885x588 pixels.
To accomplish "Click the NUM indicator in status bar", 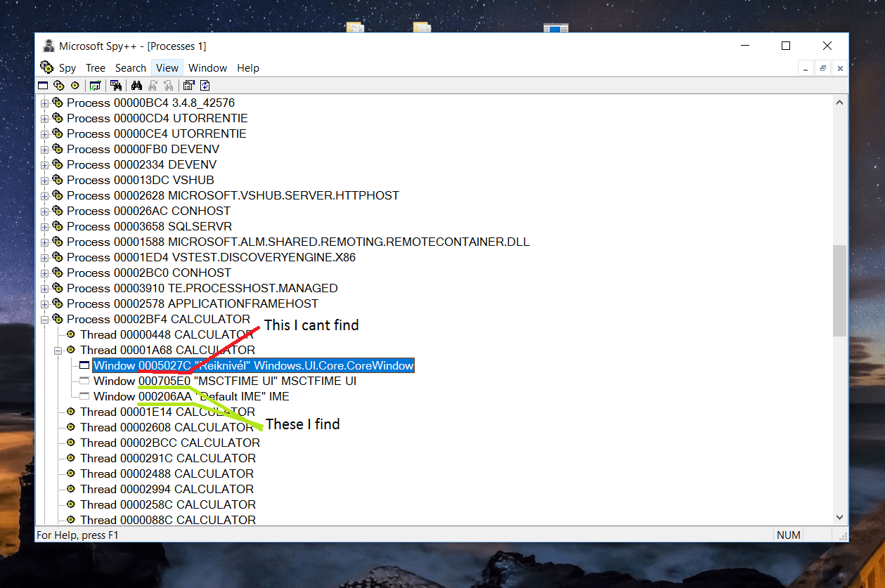I will point(789,535).
